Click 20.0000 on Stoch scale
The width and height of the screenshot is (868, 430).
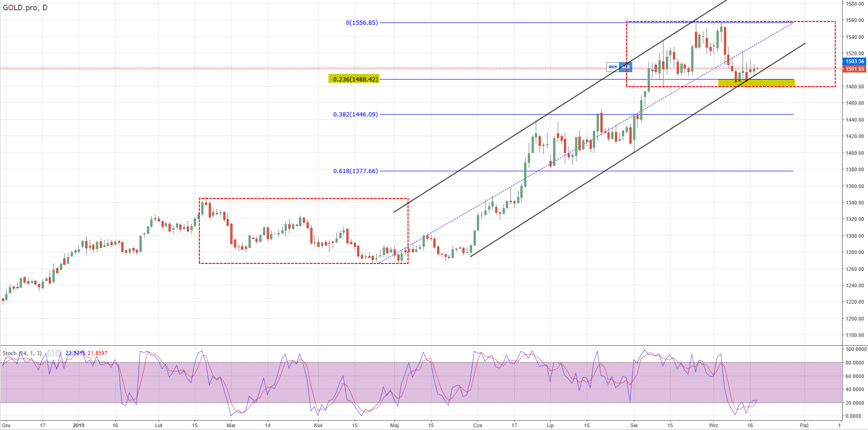[856, 403]
